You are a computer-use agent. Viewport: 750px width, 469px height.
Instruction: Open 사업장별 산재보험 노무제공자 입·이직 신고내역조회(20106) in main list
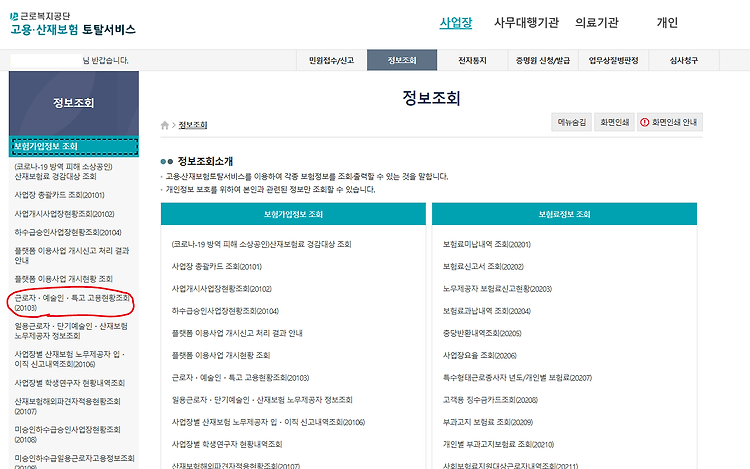268,422
